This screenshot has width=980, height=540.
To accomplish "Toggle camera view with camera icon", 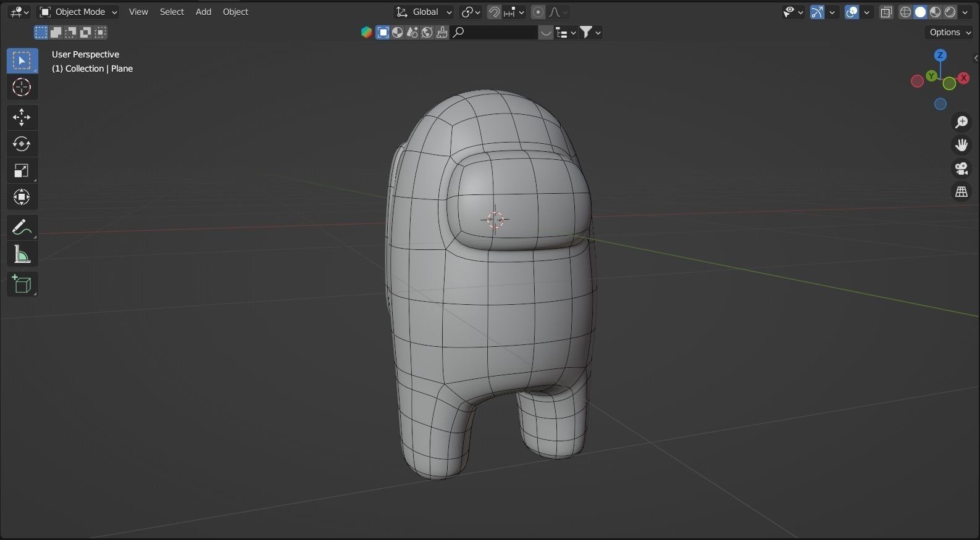I will [961, 168].
